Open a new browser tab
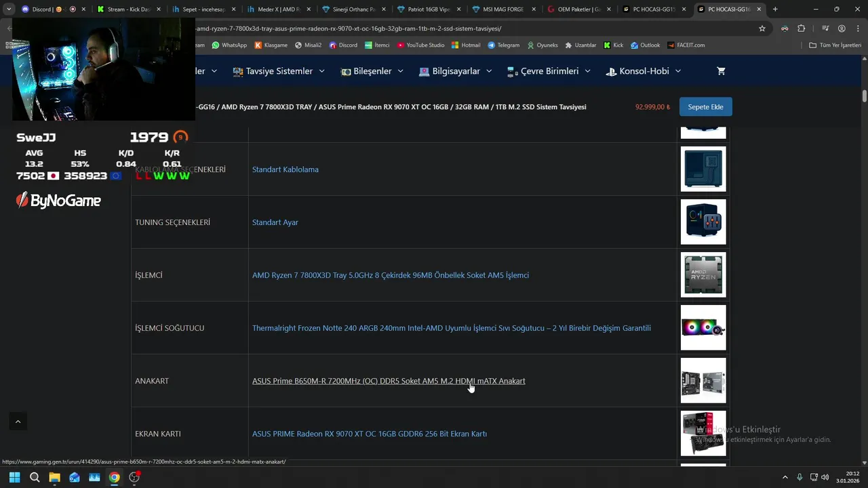The height and width of the screenshot is (488, 868). 775,9
